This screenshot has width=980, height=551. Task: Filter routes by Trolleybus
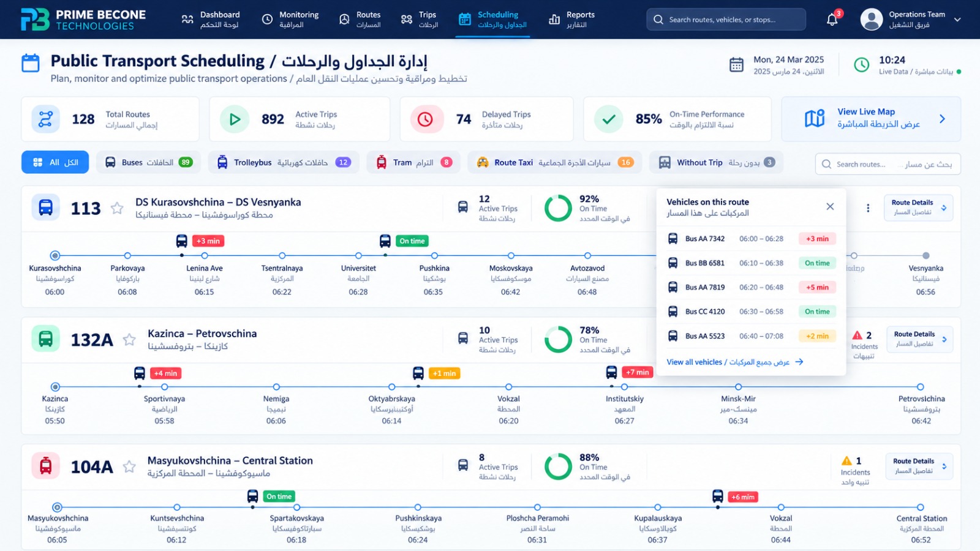pyautogui.click(x=284, y=162)
